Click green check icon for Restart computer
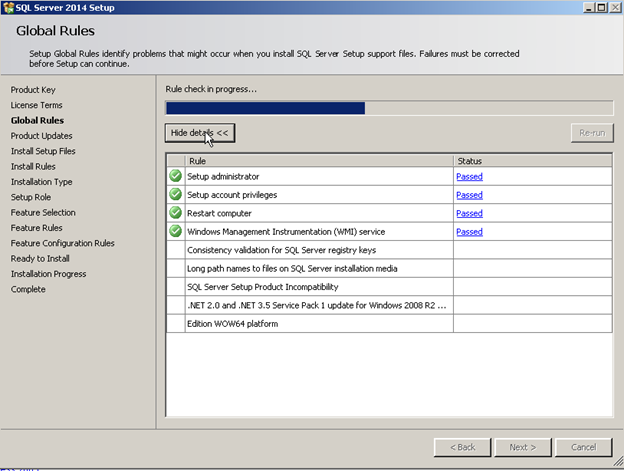The width and height of the screenshot is (624, 471). 175,212
